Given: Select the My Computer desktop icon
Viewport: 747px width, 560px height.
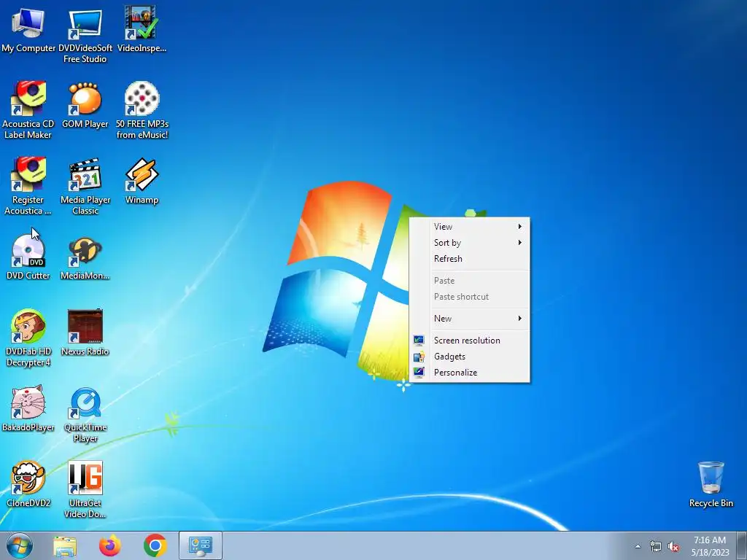Looking at the screenshot, I should click(28, 29).
